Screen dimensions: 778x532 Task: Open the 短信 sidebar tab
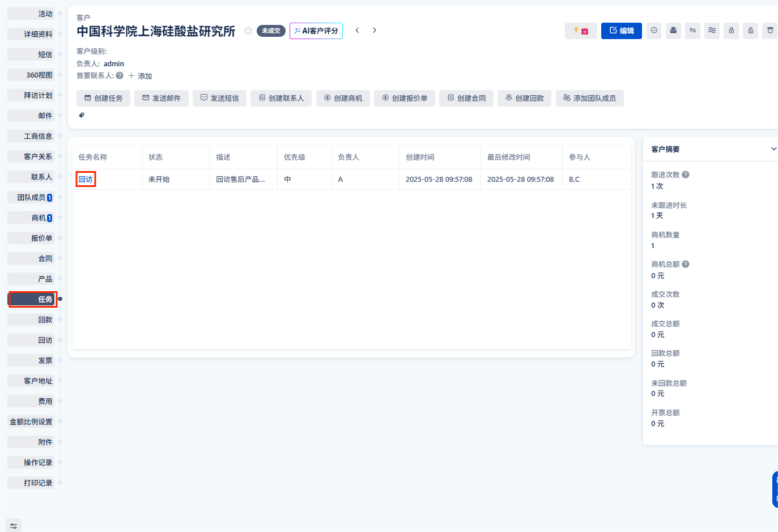point(31,54)
